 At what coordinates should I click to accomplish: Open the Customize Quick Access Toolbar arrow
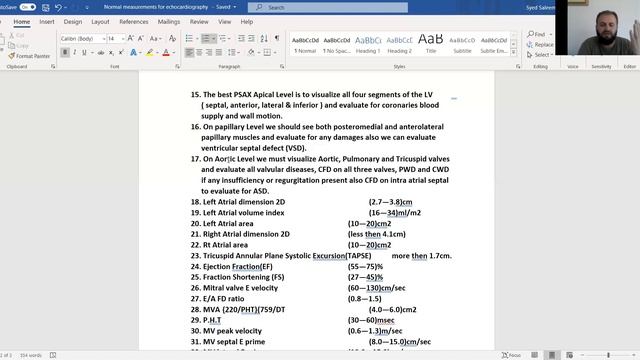tap(87, 7)
